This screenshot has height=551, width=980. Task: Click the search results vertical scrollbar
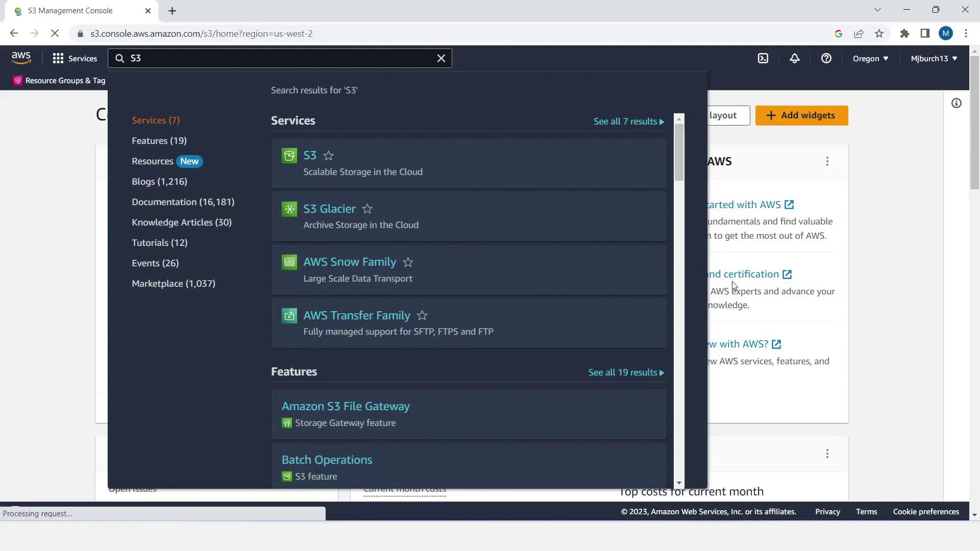[x=678, y=153]
